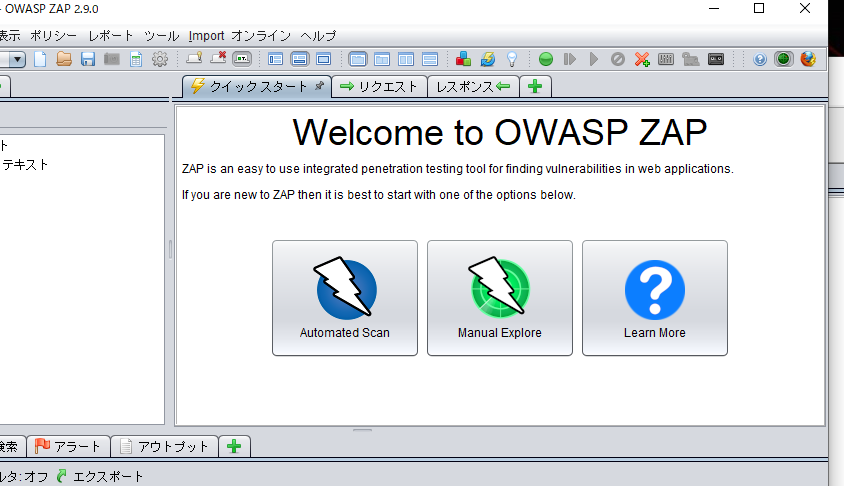Select request and response panels side by side

(x=406, y=59)
